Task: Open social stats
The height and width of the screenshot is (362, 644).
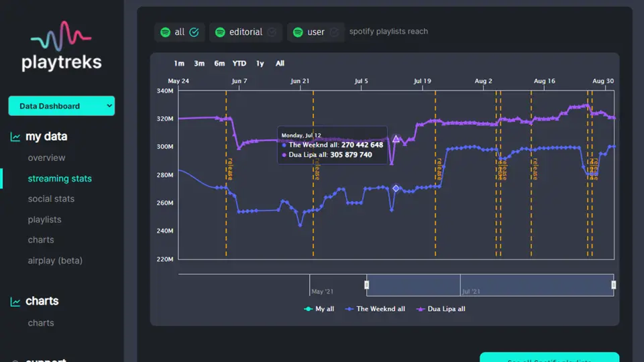Action: [x=52, y=199]
